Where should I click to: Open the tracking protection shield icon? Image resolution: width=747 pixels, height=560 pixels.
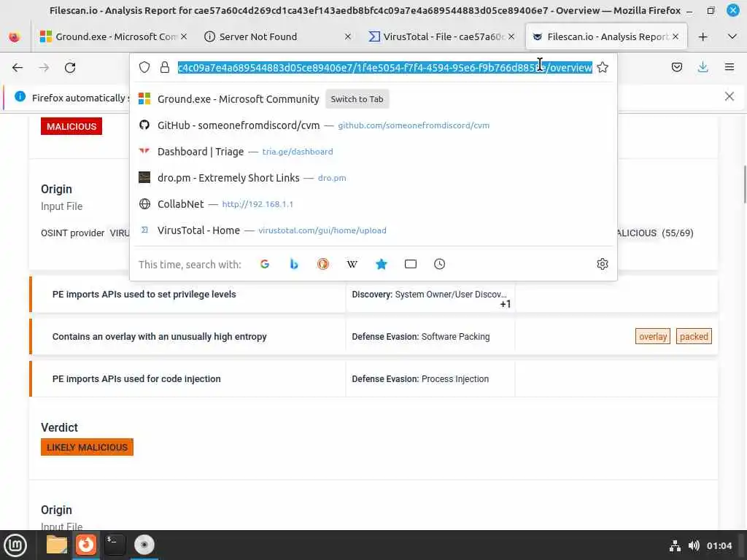[144, 67]
